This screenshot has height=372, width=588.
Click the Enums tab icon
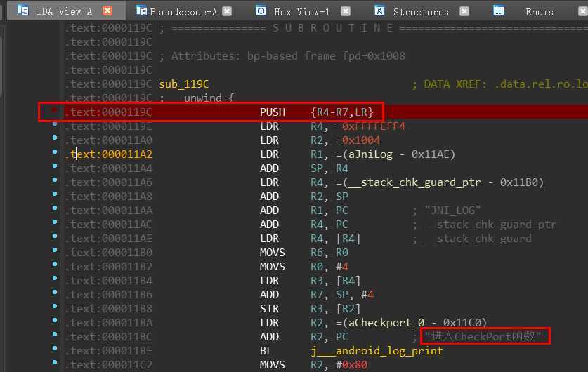pyautogui.click(x=498, y=11)
